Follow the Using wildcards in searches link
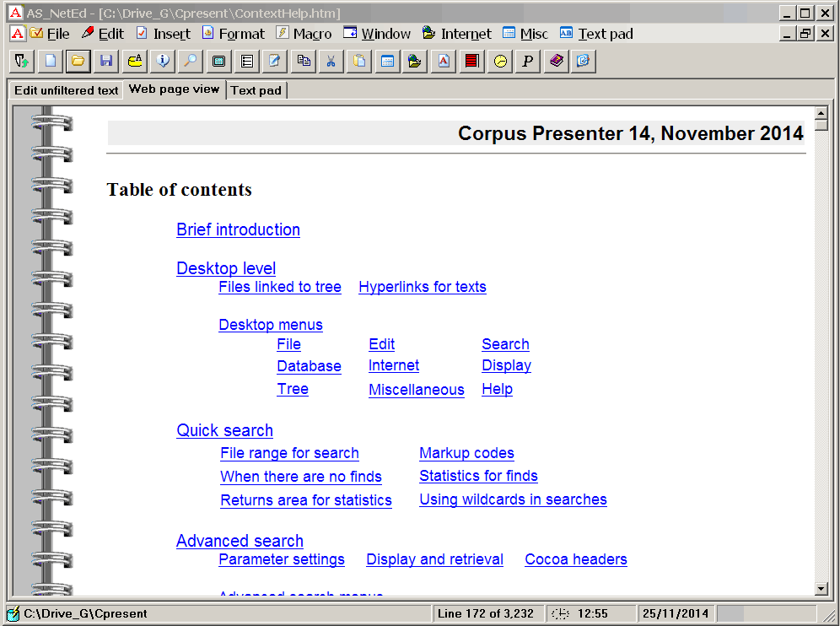 513,499
